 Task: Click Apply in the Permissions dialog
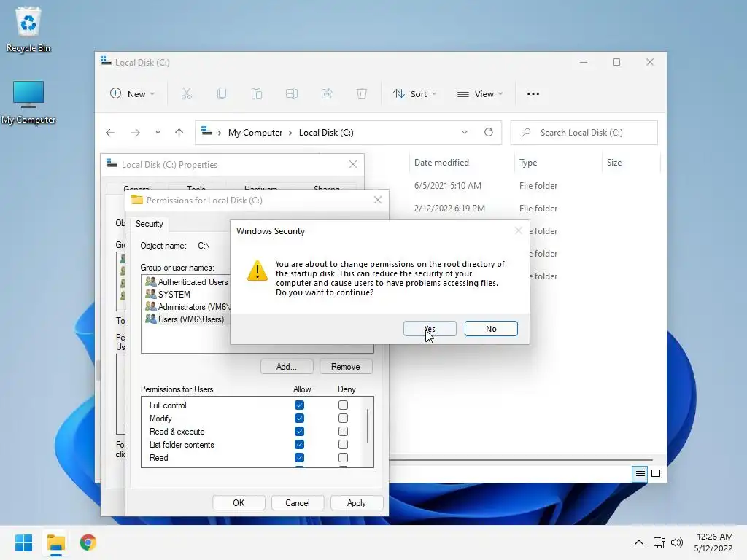point(356,503)
